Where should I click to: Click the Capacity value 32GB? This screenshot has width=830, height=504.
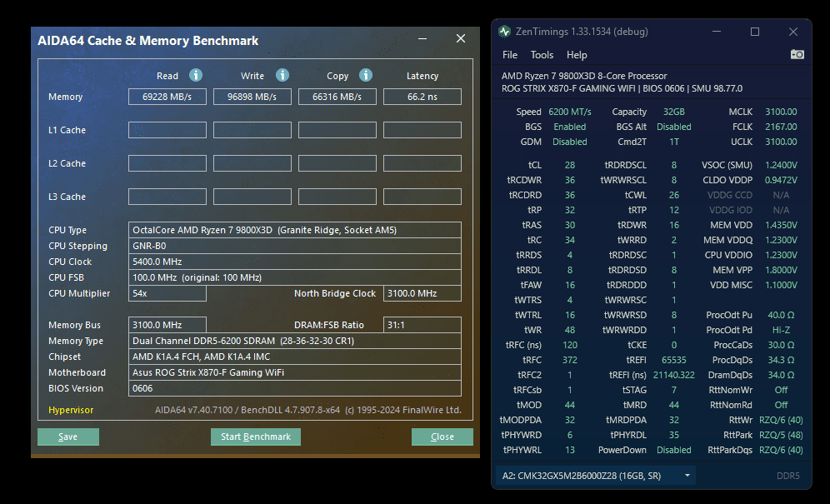point(674,112)
